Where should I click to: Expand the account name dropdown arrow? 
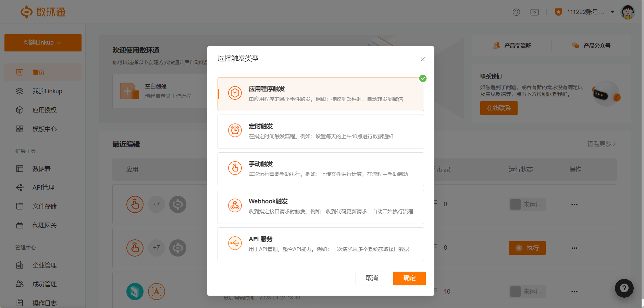pyautogui.click(x=612, y=12)
